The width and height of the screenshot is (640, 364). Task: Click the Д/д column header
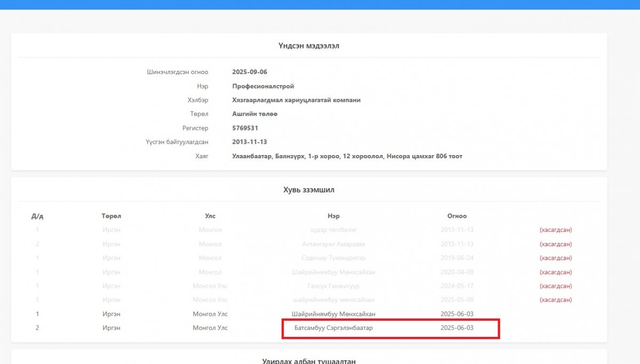(x=37, y=216)
